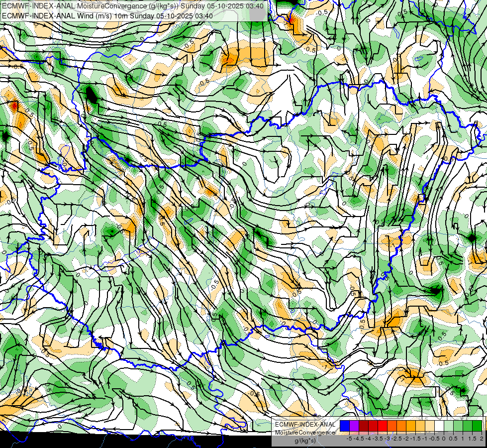Pick the pale swatch between -1 and -0.5
Screen dimensions: 487x448
click(430, 426)
